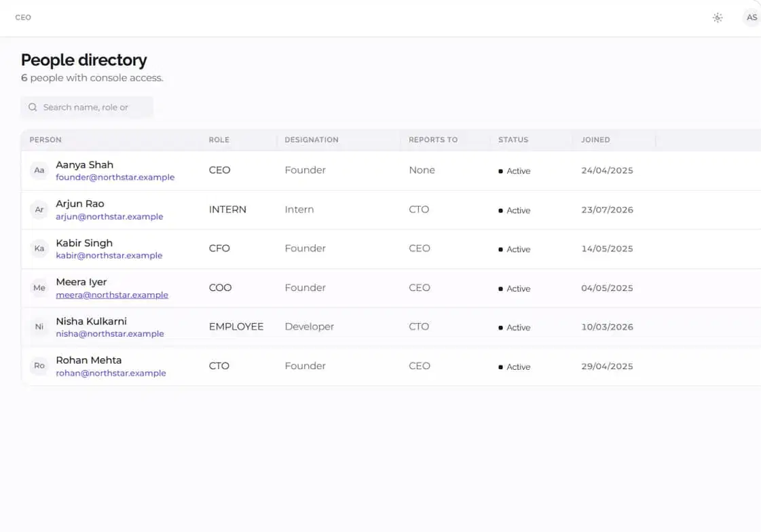The image size is (761, 532).
Task: Sort by the ROLE column header
Action: click(x=219, y=140)
